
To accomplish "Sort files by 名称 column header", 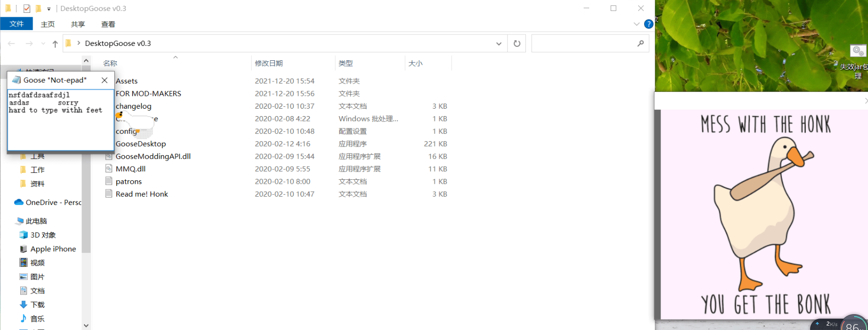I will (110, 63).
